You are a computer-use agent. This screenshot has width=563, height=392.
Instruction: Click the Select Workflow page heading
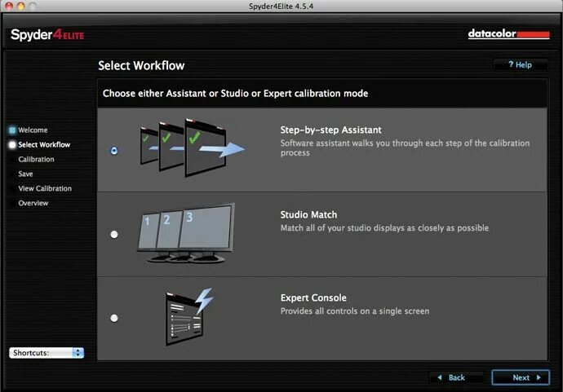pos(141,66)
